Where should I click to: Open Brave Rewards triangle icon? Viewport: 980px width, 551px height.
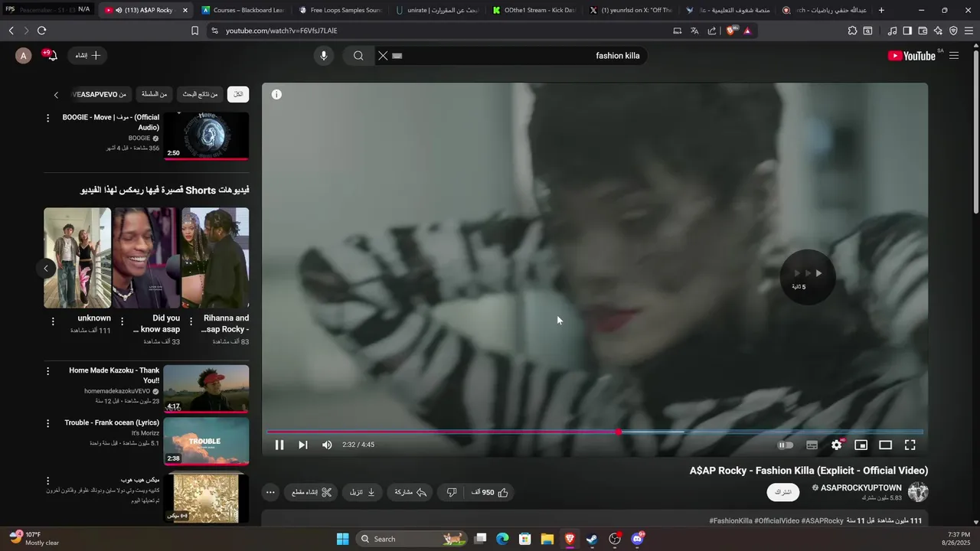[x=747, y=31]
